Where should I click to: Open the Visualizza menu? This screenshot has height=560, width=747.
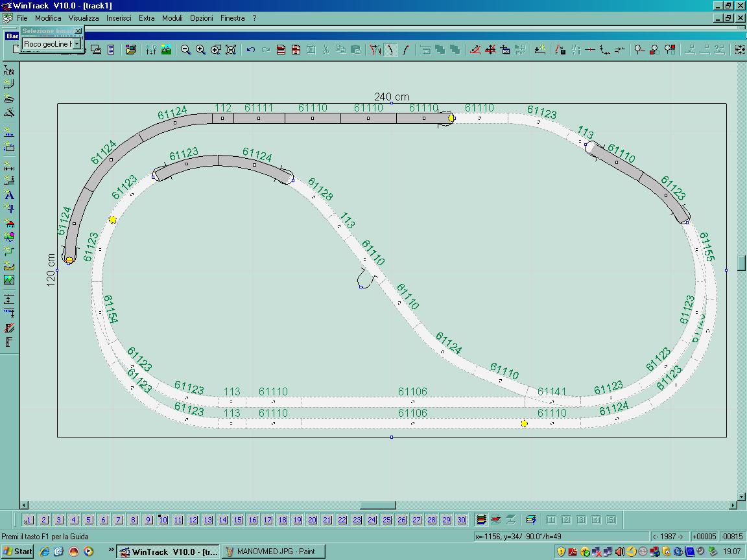(x=84, y=18)
